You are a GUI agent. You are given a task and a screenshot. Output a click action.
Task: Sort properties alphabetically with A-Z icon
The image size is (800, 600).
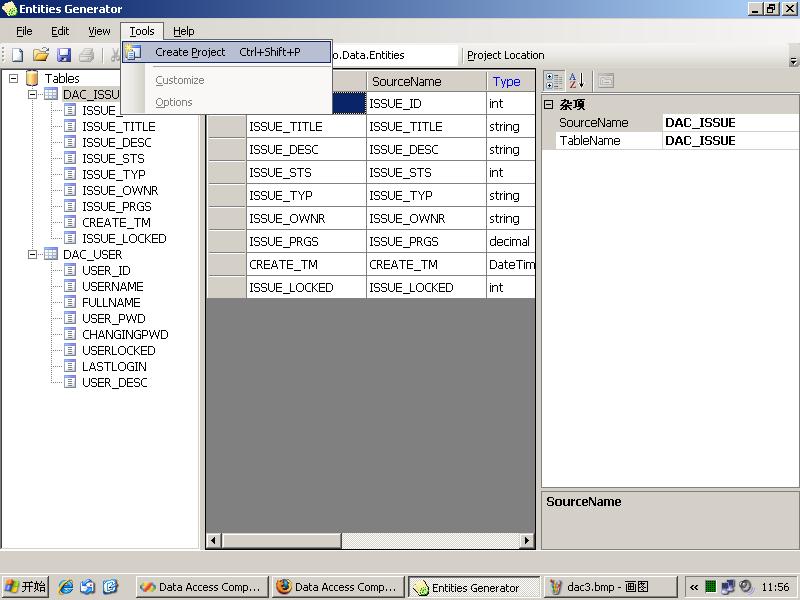pos(577,81)
